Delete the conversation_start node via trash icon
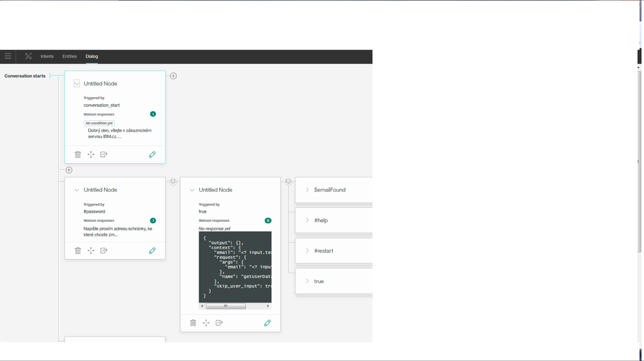This screenshot has height=361, width=644. pyautogui.click(x=78, y=154)
